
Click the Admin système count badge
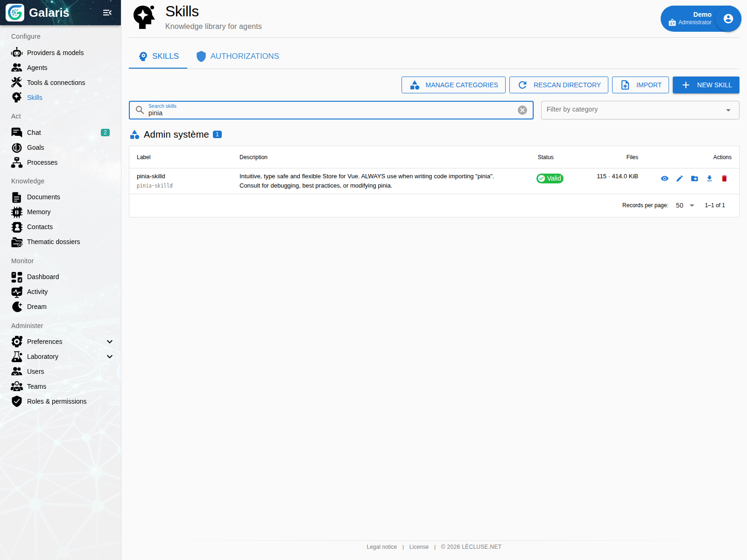click(217, 134)
